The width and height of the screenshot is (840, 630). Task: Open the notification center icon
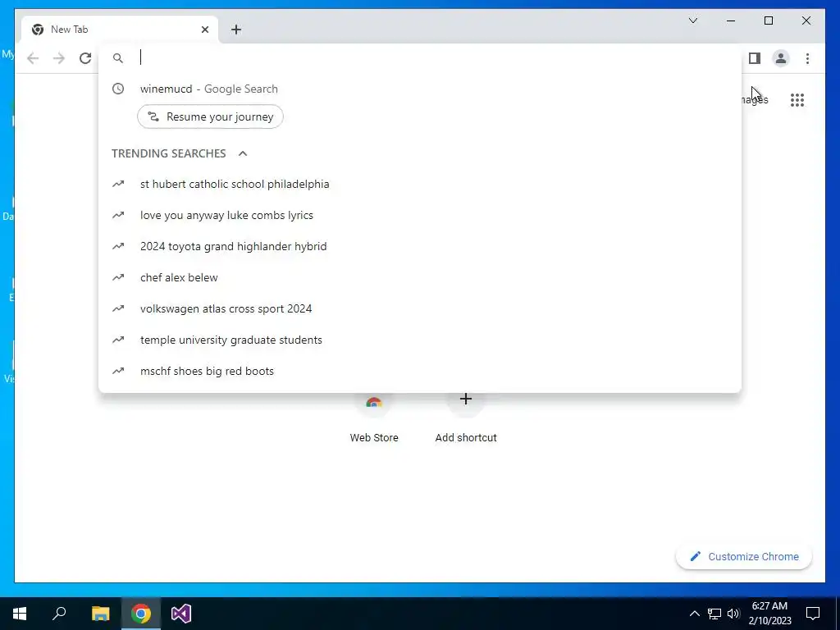pyautogui.click(x=813, y=614)
